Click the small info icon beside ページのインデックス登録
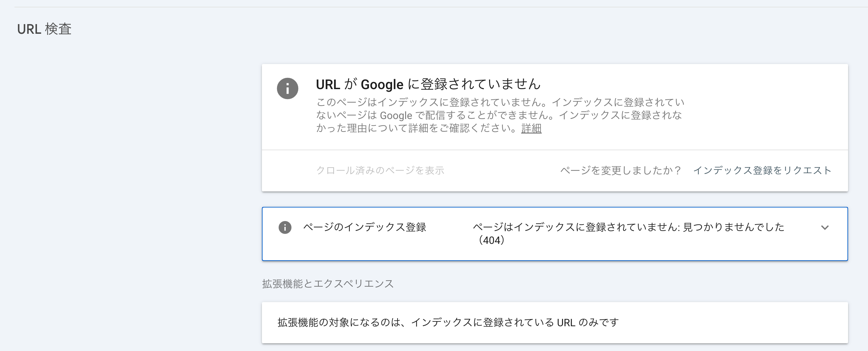Viewport: 868px width, 351px height. [285, 227]
